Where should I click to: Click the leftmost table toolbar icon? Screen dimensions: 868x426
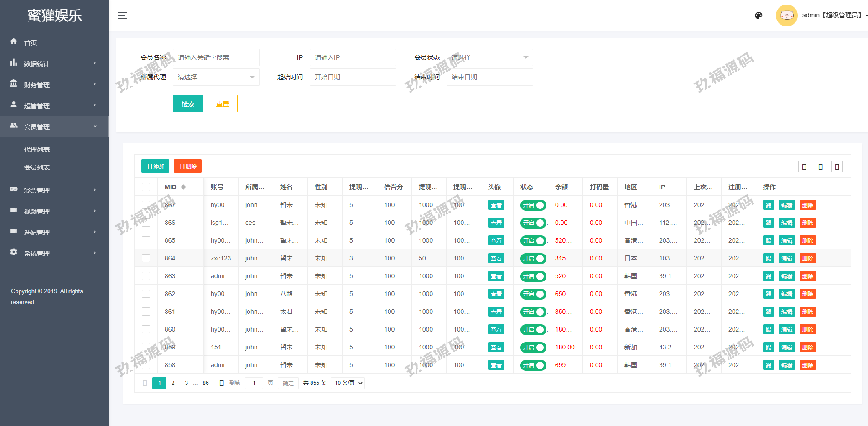(804, 167)
